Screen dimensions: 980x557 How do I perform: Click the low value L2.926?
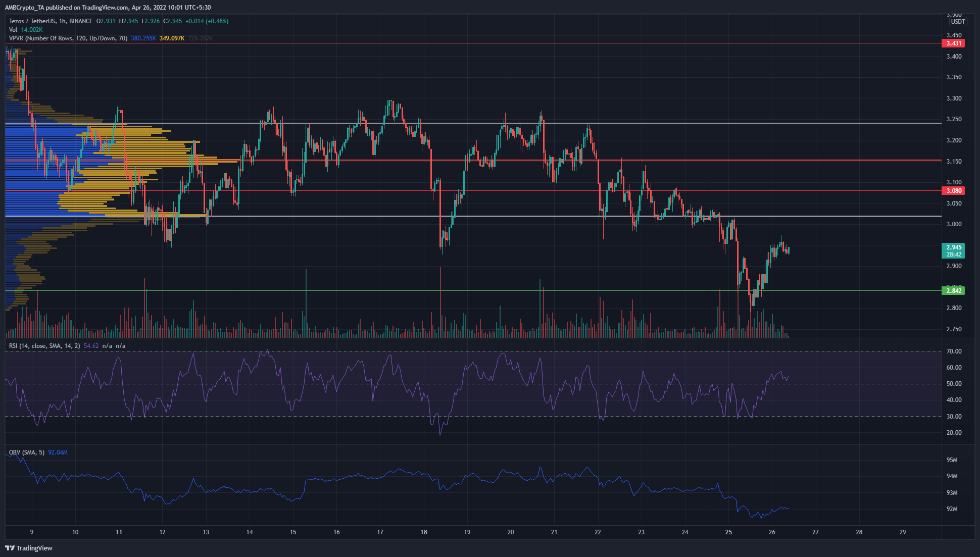tap(150, 21)
